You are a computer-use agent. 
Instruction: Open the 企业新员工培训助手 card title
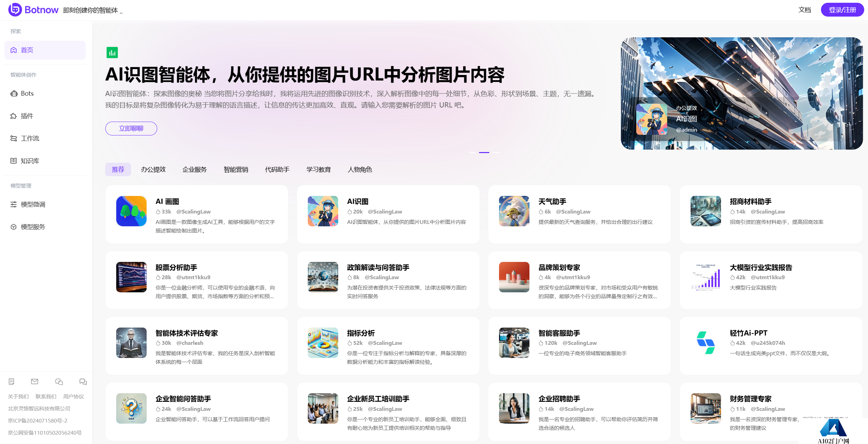click(378, 399)
